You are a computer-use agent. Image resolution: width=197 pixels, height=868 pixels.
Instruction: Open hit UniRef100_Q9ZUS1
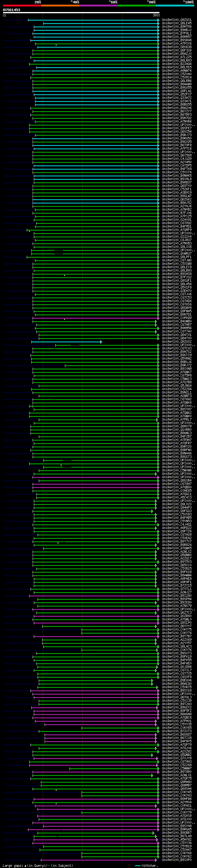click(176, 20)
